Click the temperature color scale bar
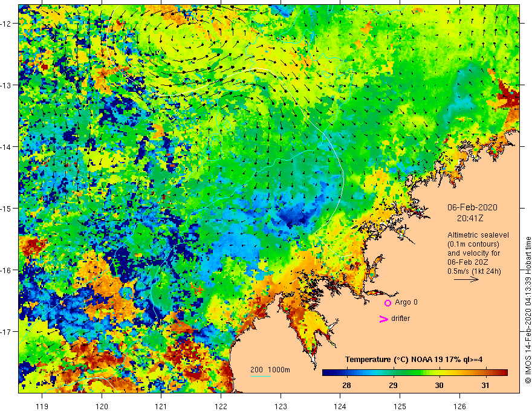Screen dimensions: 532x411 [x=415, y=372]
